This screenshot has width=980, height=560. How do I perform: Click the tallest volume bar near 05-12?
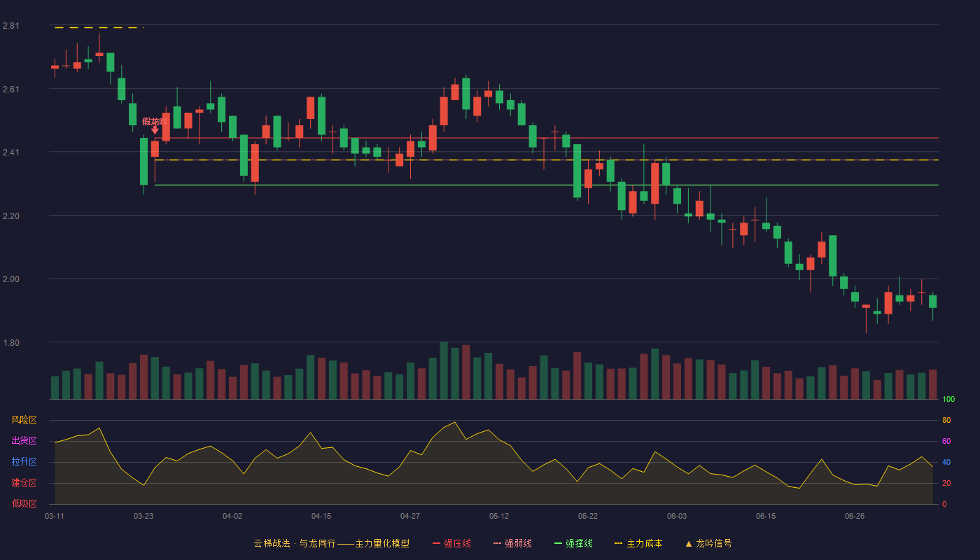pos(444,370)
